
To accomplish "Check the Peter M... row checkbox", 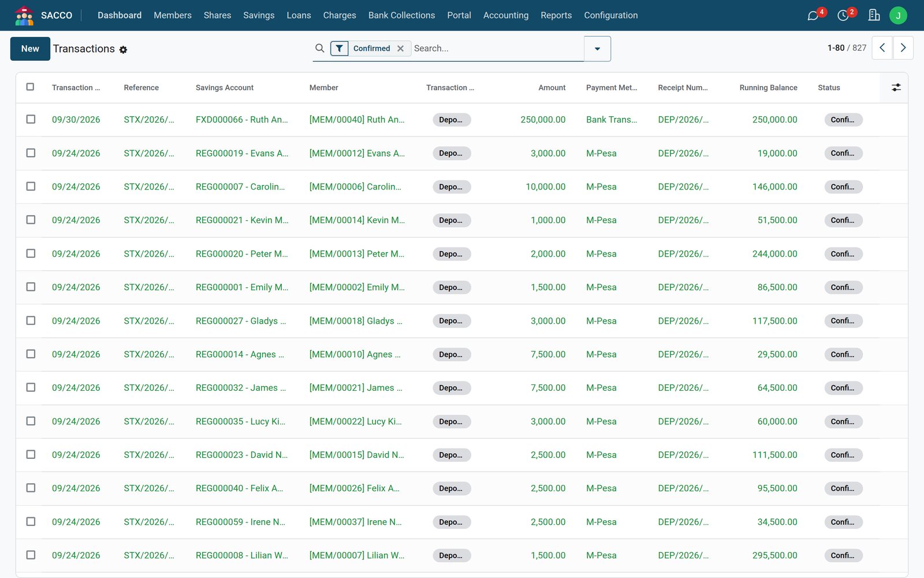I will click(31, 253).
